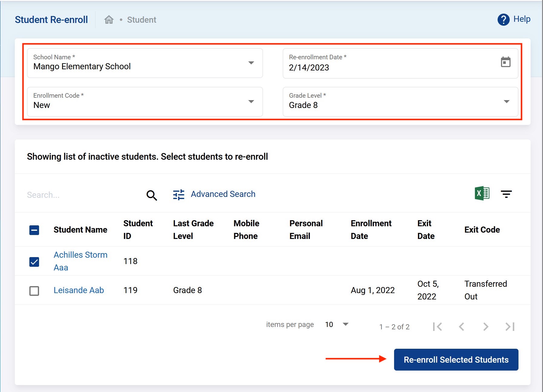Expand the School Name dropdown

tap(251, 63)
